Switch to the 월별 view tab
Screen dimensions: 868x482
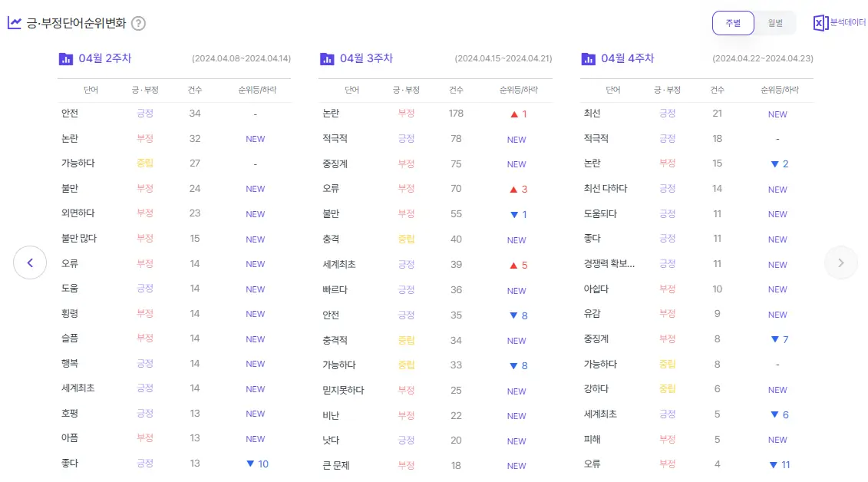click(x=775, y=23)
